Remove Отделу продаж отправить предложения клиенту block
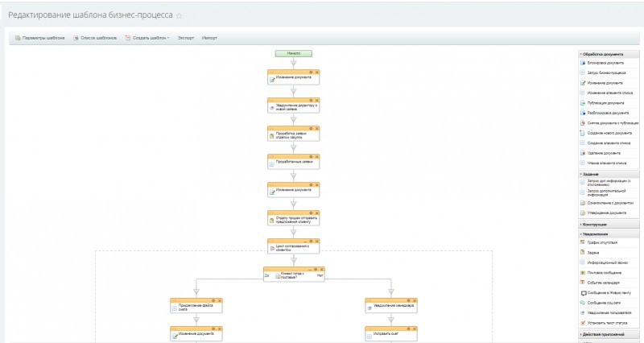This screenshot has width=644, height=343. (x=316, y=213)
